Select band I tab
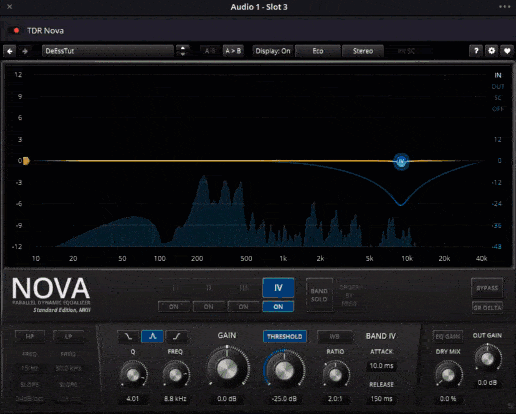The image size is (516, 414). 174,288
